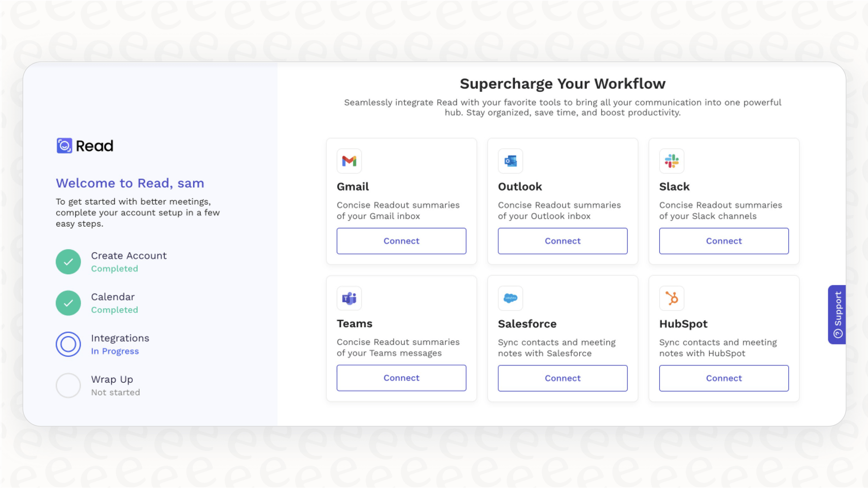The height and width of the screenshot is (488, 868).
Task: Connect your Gmail inbox
Action: point(401,241)
